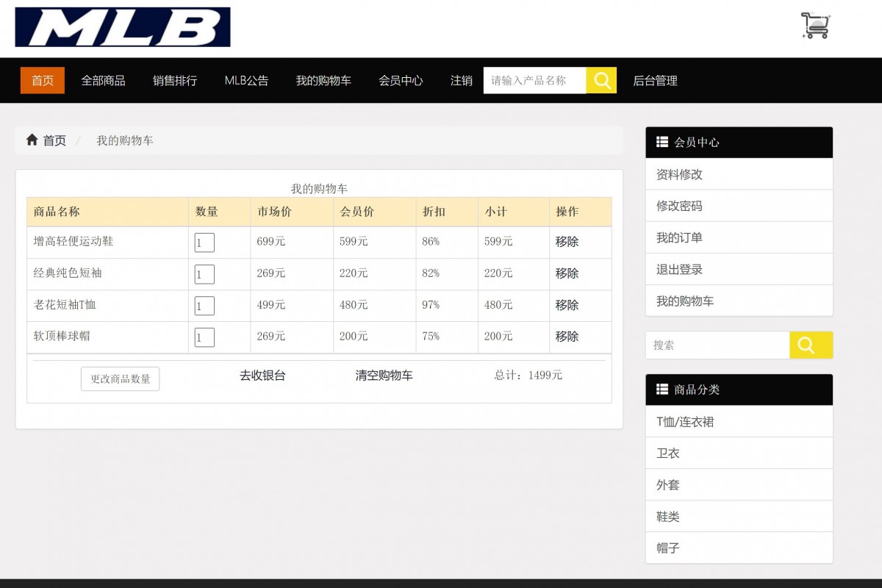Remove 增高轻便运动鞋 via 移除 link
Screen dimensions: 882x588
[x=567, y=241]
